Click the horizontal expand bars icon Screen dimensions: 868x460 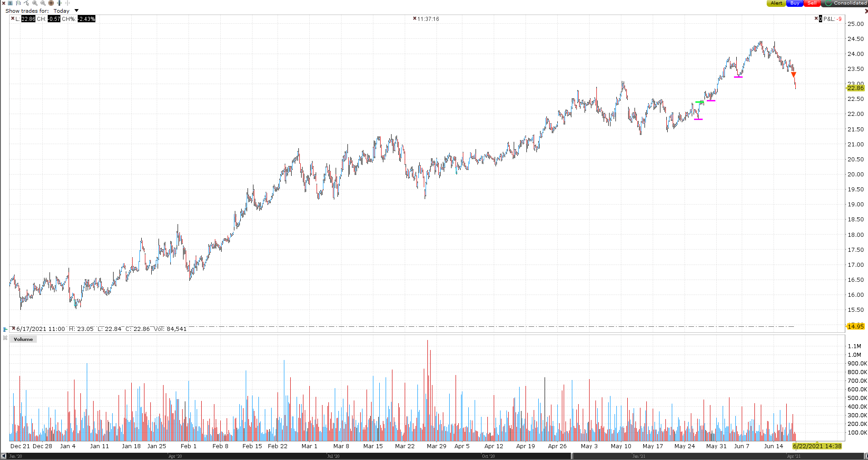60,3
